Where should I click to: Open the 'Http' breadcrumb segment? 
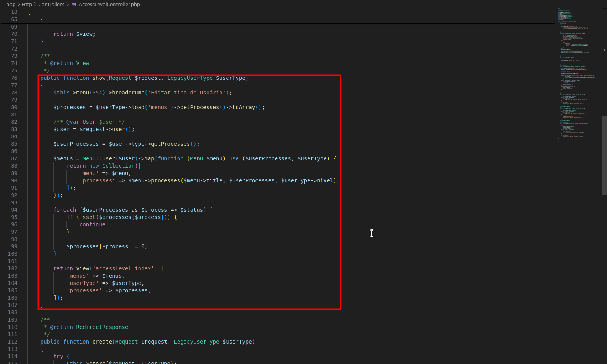27,5
